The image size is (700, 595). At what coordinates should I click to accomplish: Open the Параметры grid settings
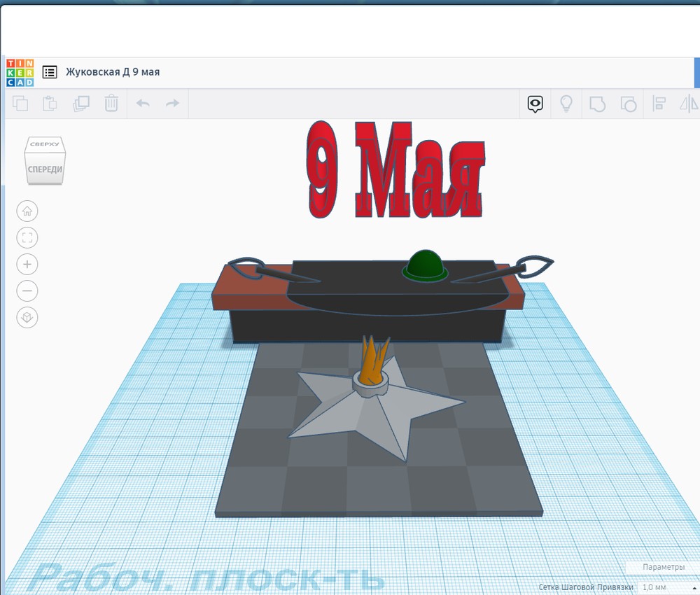click(663, 567)
